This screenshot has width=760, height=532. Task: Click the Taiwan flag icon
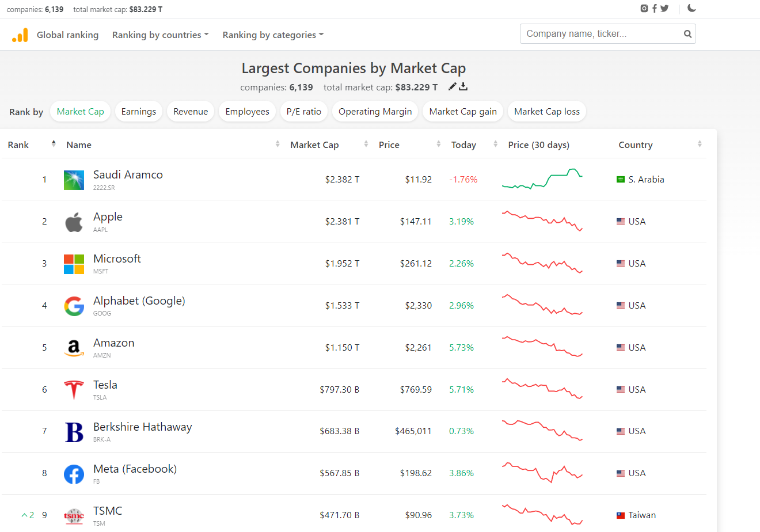coord(621,515)
